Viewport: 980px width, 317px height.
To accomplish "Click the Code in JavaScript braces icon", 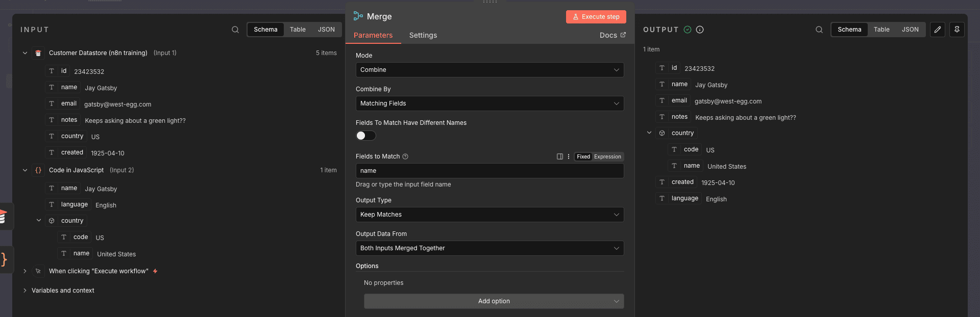I will click(x=38, y=170).
